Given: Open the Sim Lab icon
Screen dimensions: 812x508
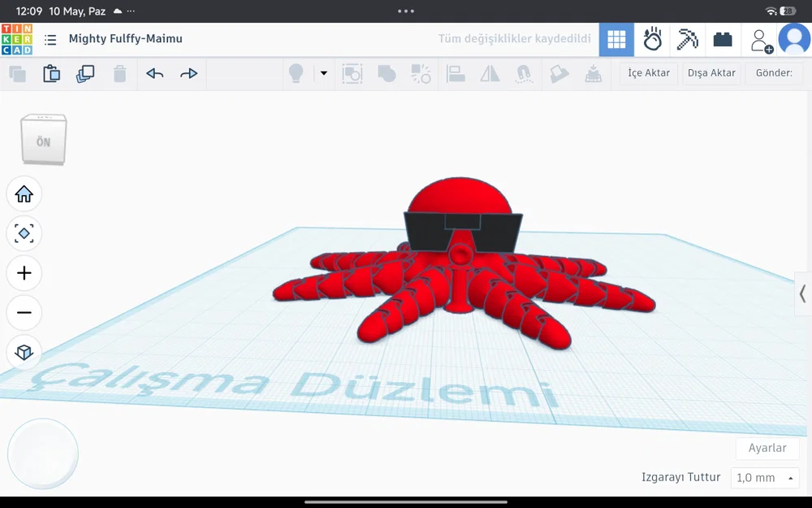Looking at the screenshot, I should click(x=652, y=39).
